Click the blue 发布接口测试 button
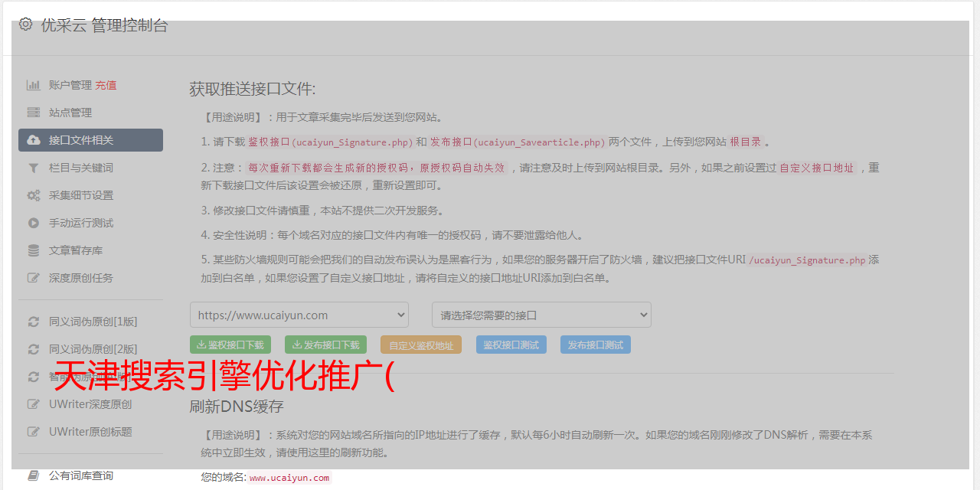This screenshot has width=980, height=490. 595,345
